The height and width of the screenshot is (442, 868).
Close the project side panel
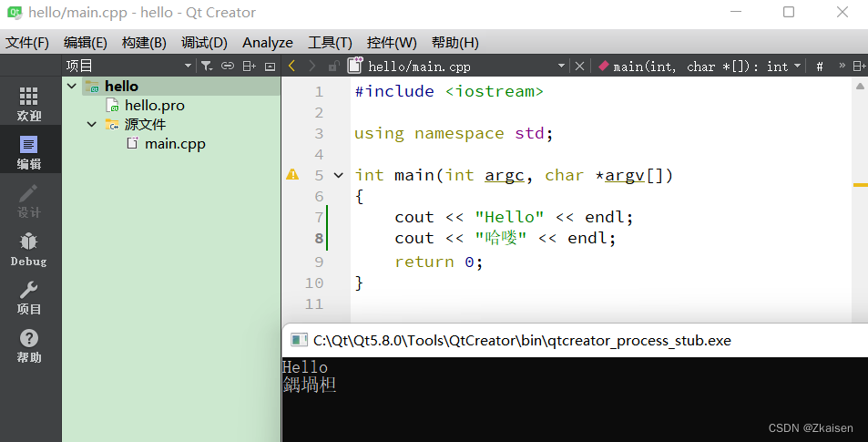pos(271,67)
